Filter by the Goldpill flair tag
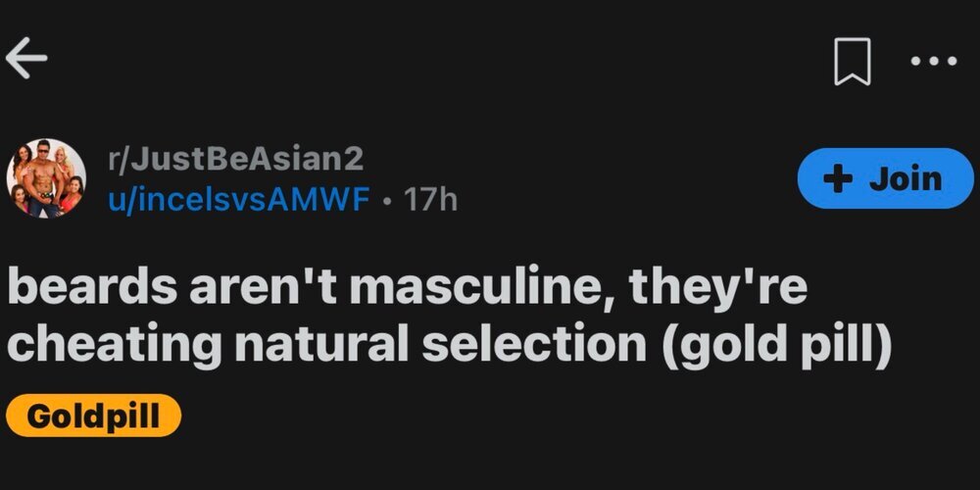The width and height of the screenshot is (980, 490). (94, 415)
